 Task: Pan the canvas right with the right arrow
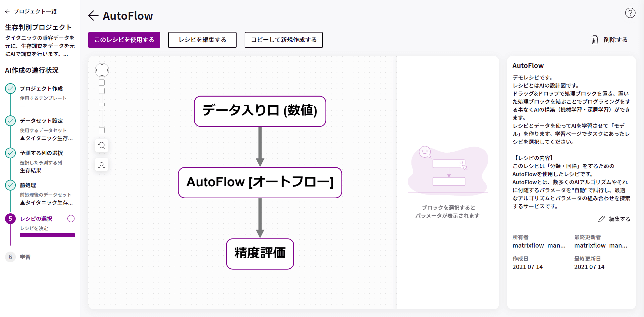tap(108, 70)
